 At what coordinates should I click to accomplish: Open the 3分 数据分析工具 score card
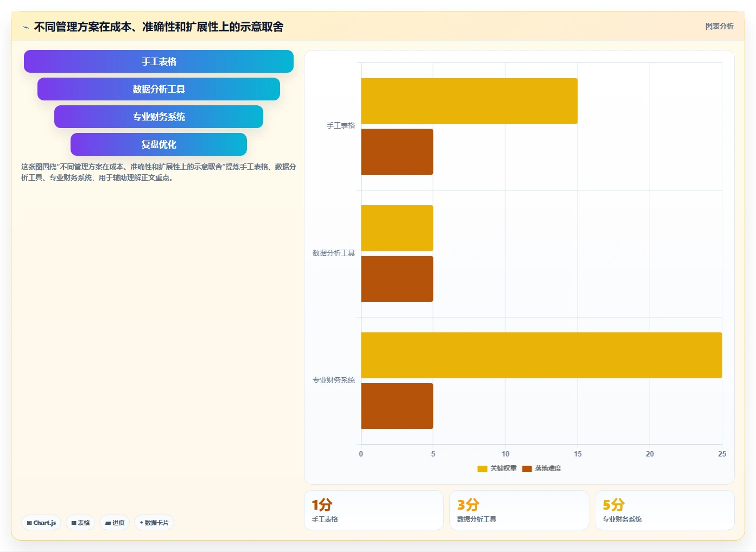coord(519,510)
